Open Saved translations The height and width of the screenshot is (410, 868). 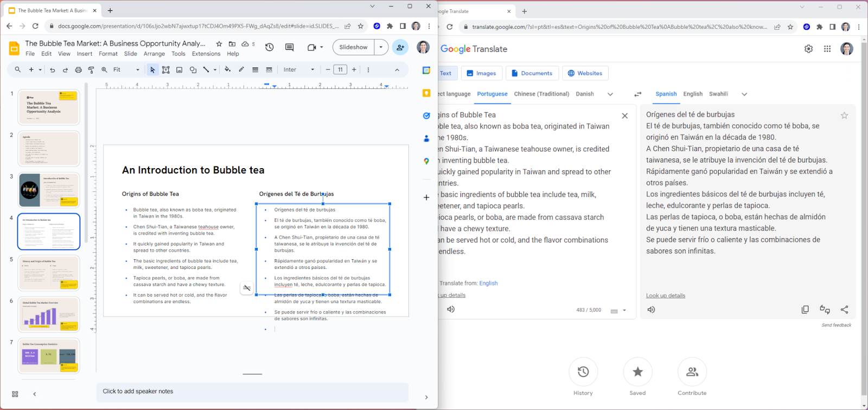coord(638,372)
